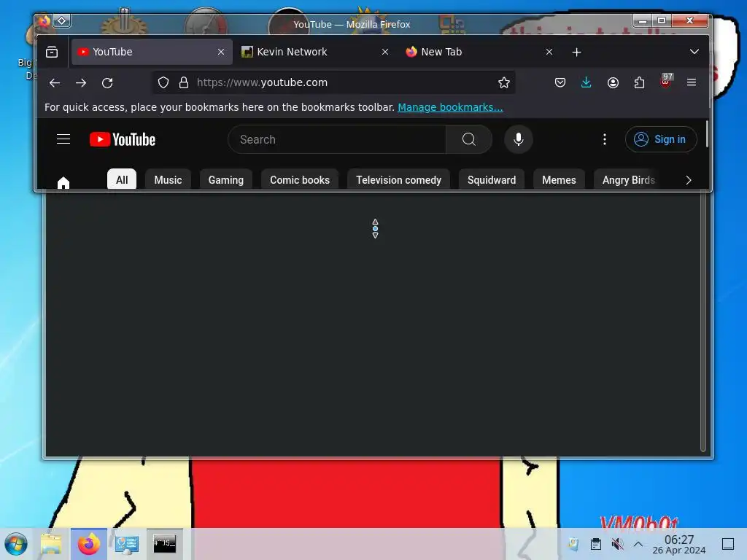Image resolution: width=747 pixels, height=560 pixels.
Task: Open the clock showing 06:27
Action: tap(679, 544)
